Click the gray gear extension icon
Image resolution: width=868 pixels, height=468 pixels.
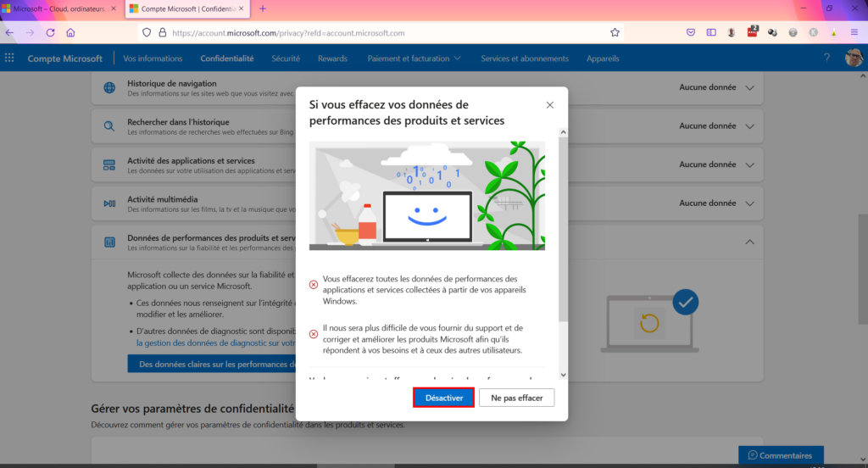pos(793,33)
